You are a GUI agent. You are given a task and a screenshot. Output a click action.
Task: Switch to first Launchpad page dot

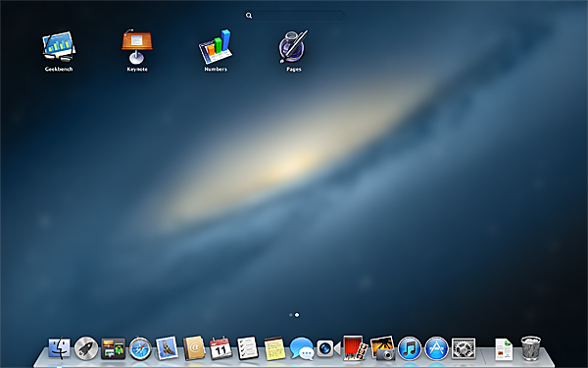click(291, 315)
